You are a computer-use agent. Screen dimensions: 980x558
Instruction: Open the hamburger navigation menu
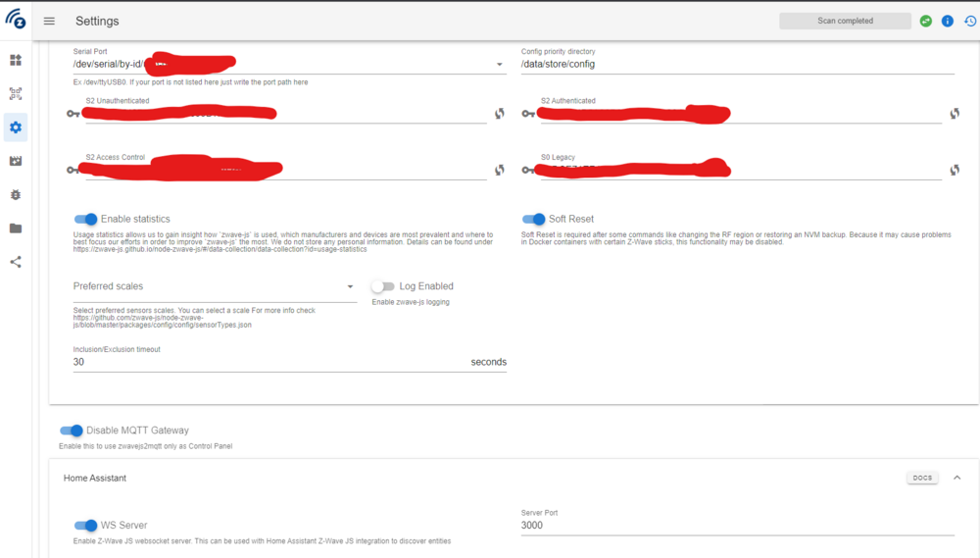click(49, 22)
